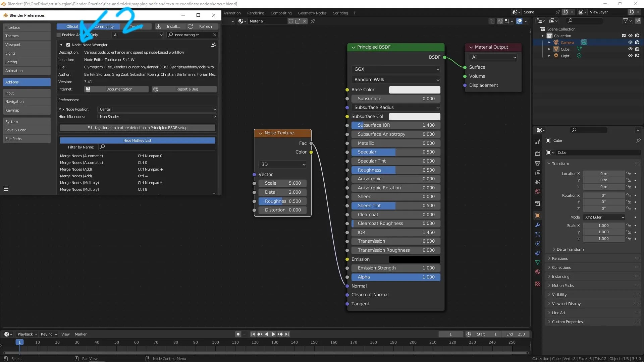Collapse the Noise Texture node header

[261, 133]
